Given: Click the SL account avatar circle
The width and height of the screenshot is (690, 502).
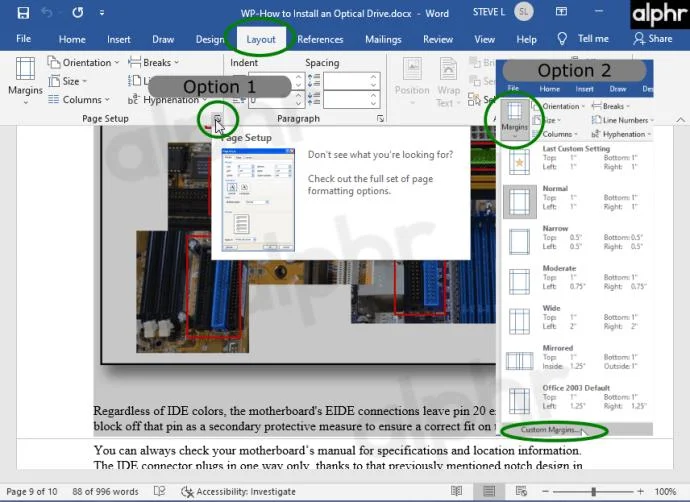Looking at the screenshot, I should pos(524,12).
